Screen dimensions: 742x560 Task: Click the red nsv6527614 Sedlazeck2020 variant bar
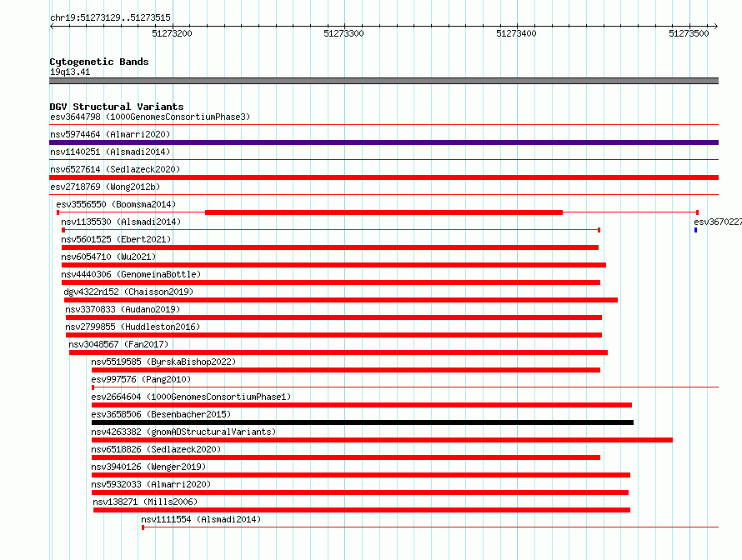click(x=384, y=177)
